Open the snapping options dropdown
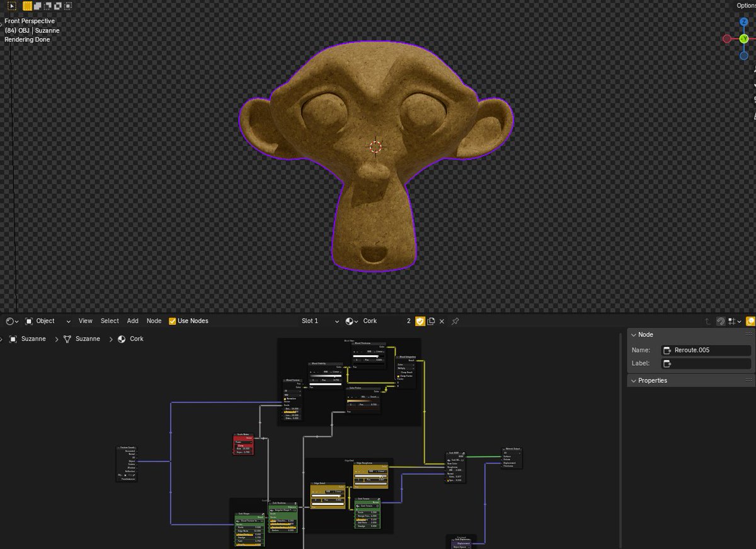The width and height of the screenshot is (756, 549). (735, 321)
